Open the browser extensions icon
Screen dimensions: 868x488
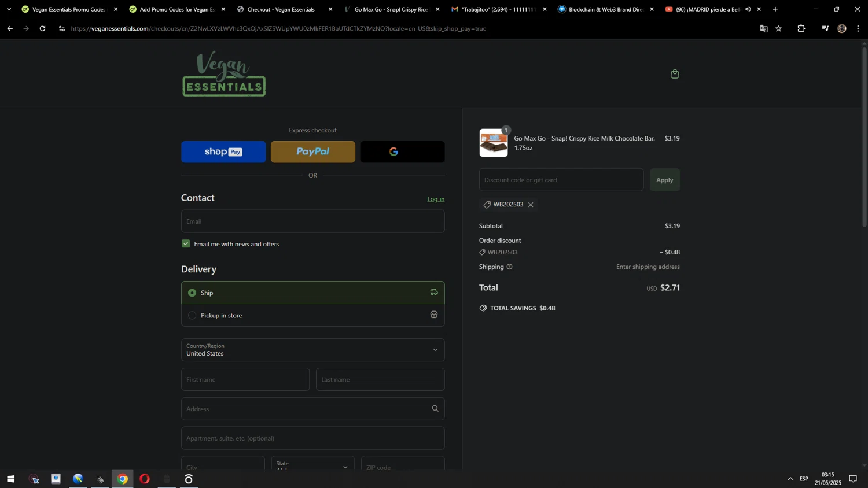(x=801, y=28)
